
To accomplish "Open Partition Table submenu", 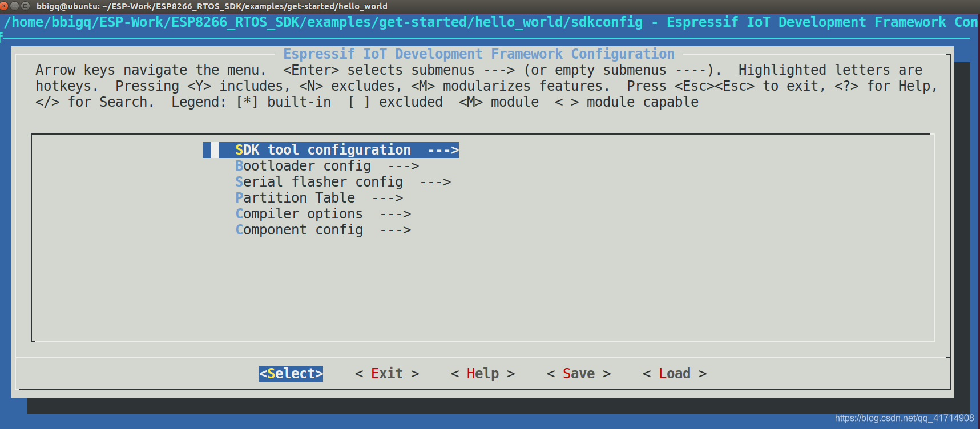I will click(x=319, y=198).
